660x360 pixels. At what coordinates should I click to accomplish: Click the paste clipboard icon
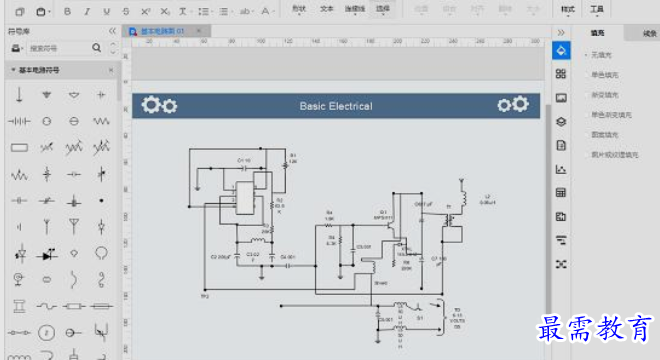[x=40, y=12]
